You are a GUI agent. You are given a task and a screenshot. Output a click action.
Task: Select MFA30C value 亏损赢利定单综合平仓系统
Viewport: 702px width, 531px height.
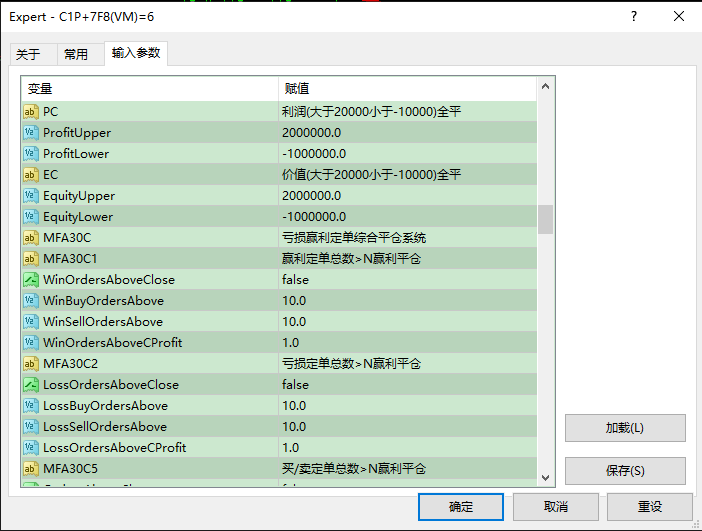pos(354,238)
